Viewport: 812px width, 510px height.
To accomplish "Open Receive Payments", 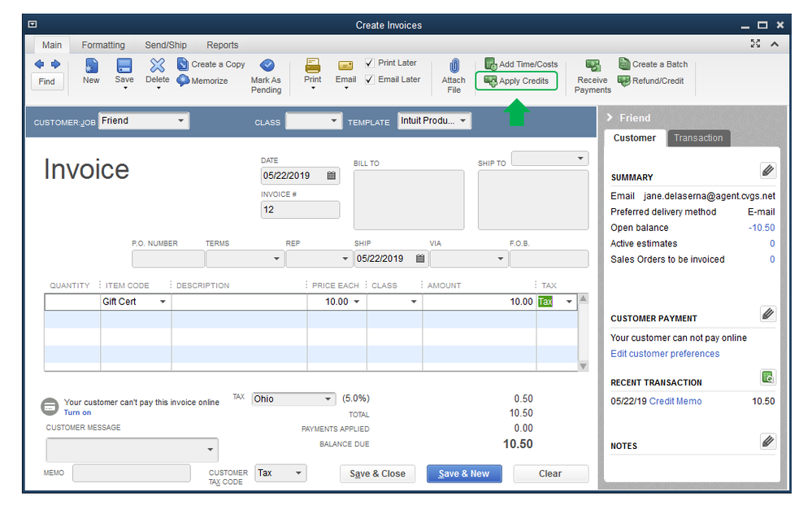I will click(x=593, y=67).
